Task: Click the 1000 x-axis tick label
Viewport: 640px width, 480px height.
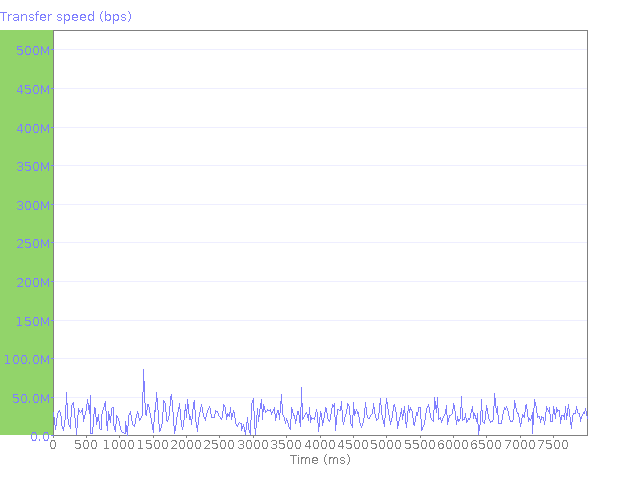Action: 119,445
